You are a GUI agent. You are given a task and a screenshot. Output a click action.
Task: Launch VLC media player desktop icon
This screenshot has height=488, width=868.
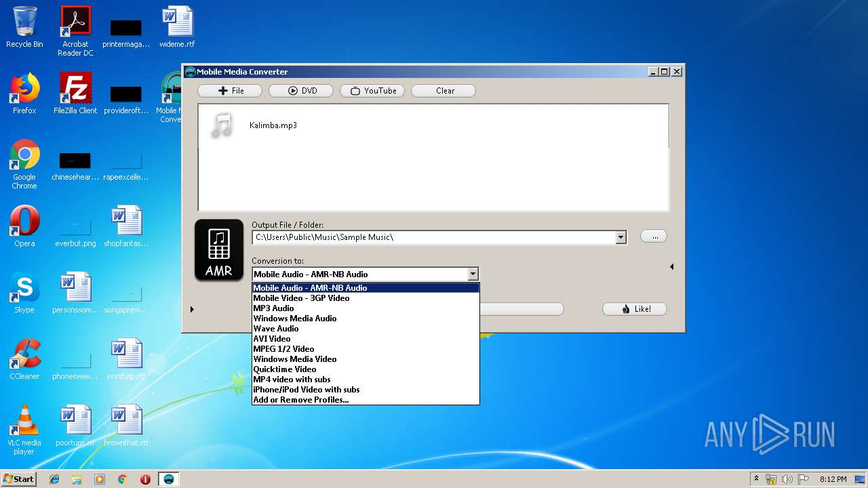tap(24, 430)
